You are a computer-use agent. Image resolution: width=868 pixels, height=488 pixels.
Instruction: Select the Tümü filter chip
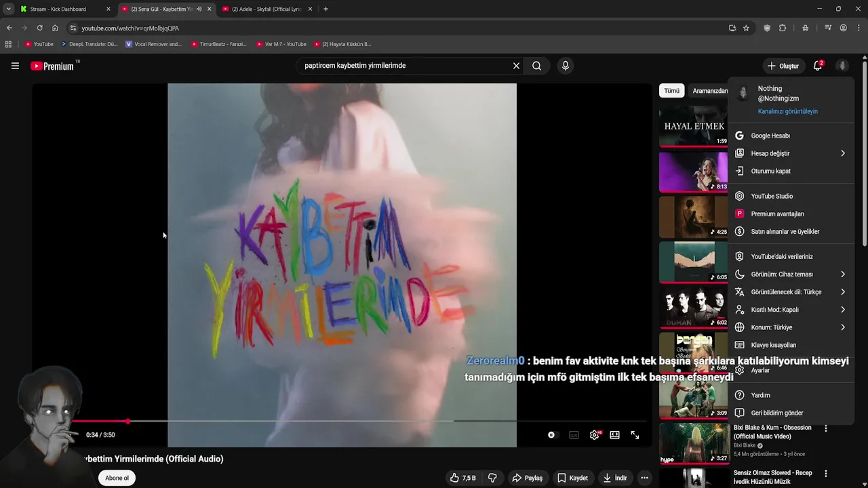(x=671, y=91)
